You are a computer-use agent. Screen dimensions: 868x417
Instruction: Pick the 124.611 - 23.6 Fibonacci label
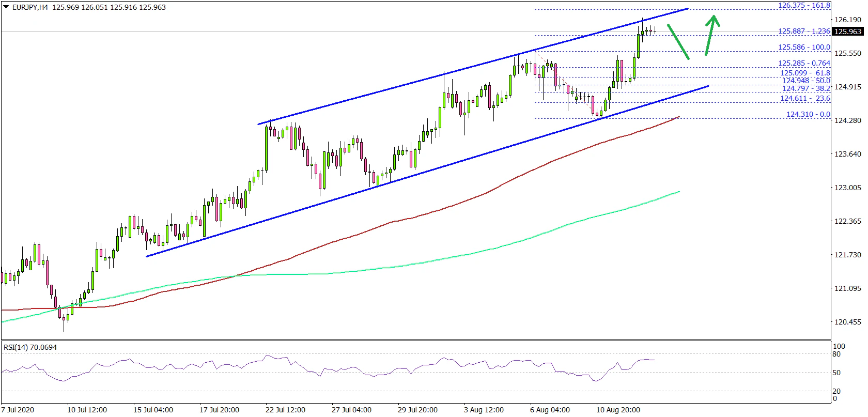pyautogui.click(x=805, y=98)
